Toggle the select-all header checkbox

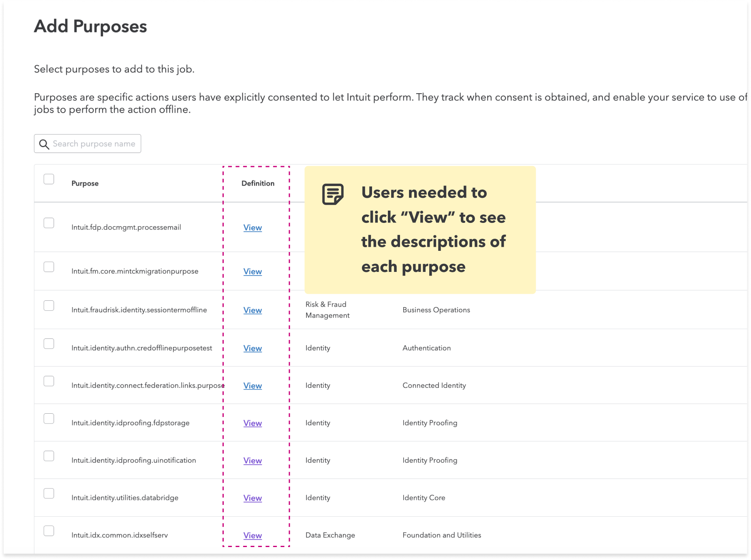click(49, 179)
